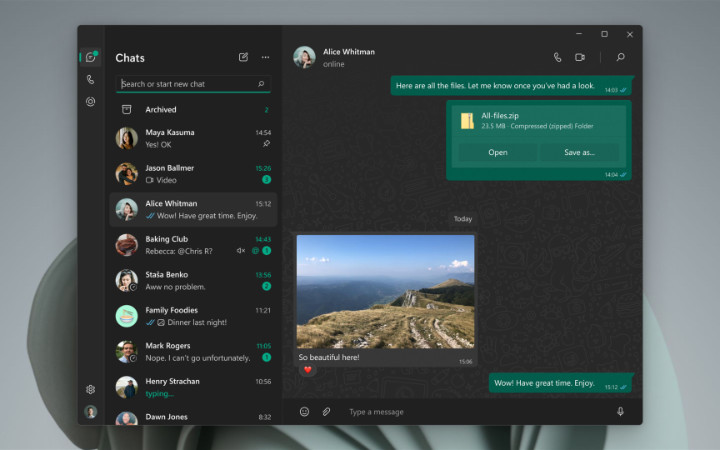Click 'Here are all the files' message
This screenshot has height=450, width=720.
click(511, 86)
